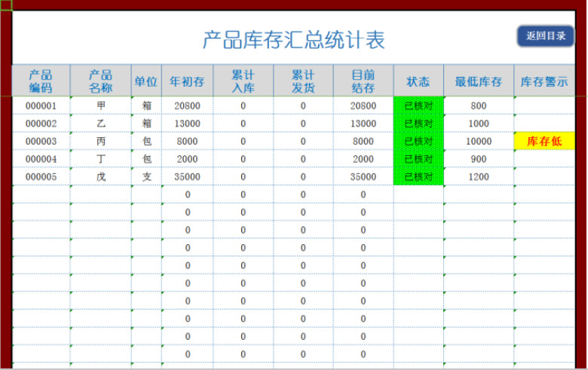Click the title 产品库存汇总统计表

294,40
